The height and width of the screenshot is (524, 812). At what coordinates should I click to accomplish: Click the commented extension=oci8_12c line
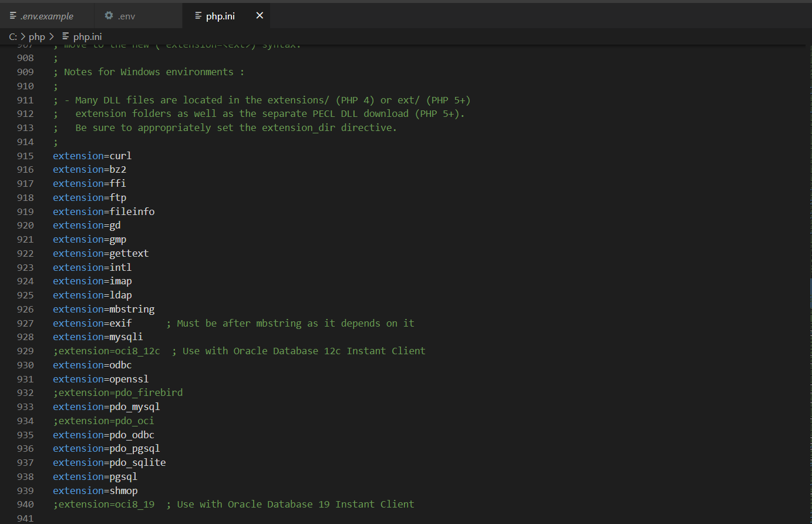106,351
